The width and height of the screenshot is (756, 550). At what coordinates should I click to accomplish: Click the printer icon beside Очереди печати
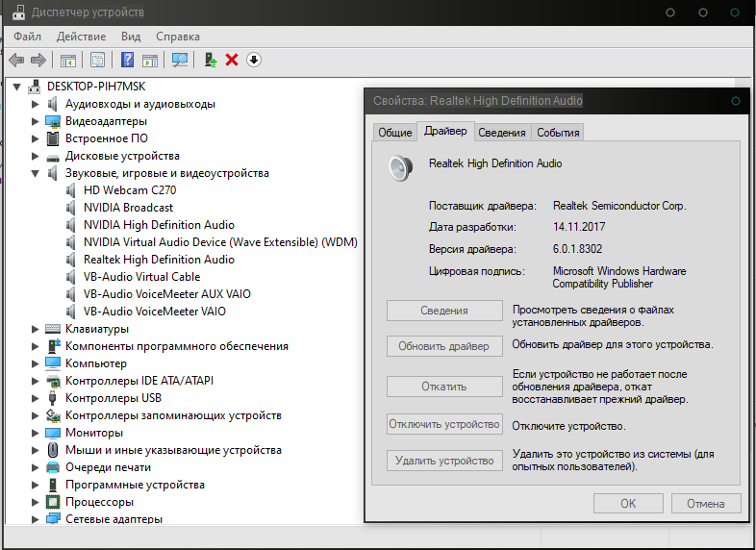coord(53,467)
